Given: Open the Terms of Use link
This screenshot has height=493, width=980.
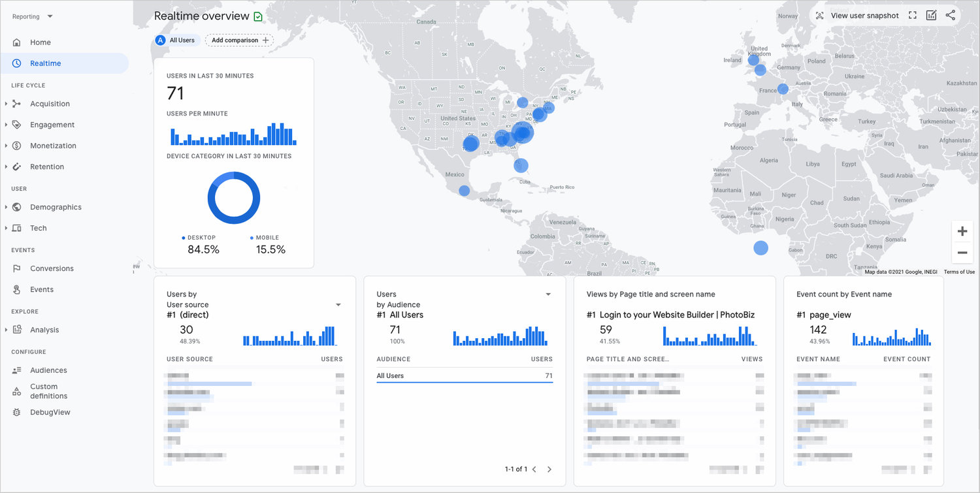Looking at the screenshot, I should (959, 272).
